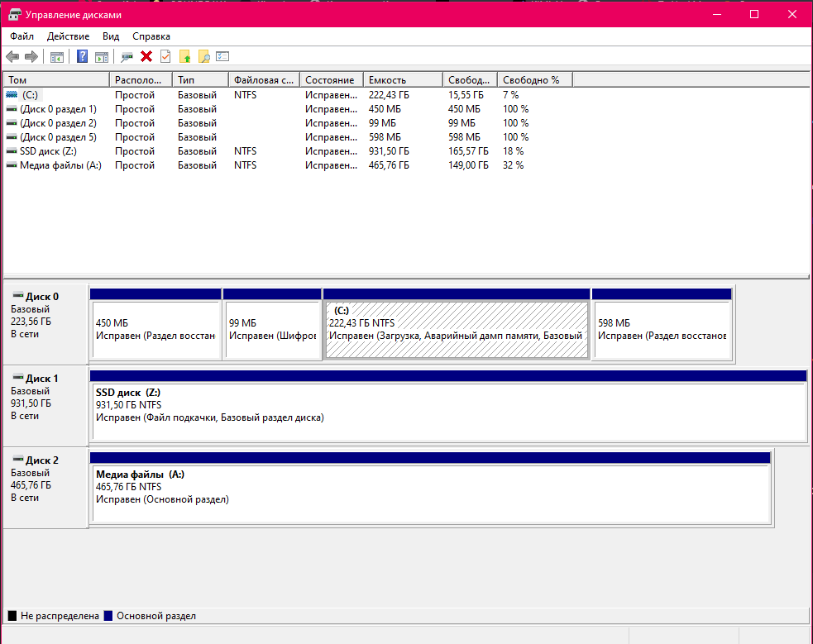Click the folder with magnifier icon
This screenshot has width=813, height=644.
coord(203,56)
